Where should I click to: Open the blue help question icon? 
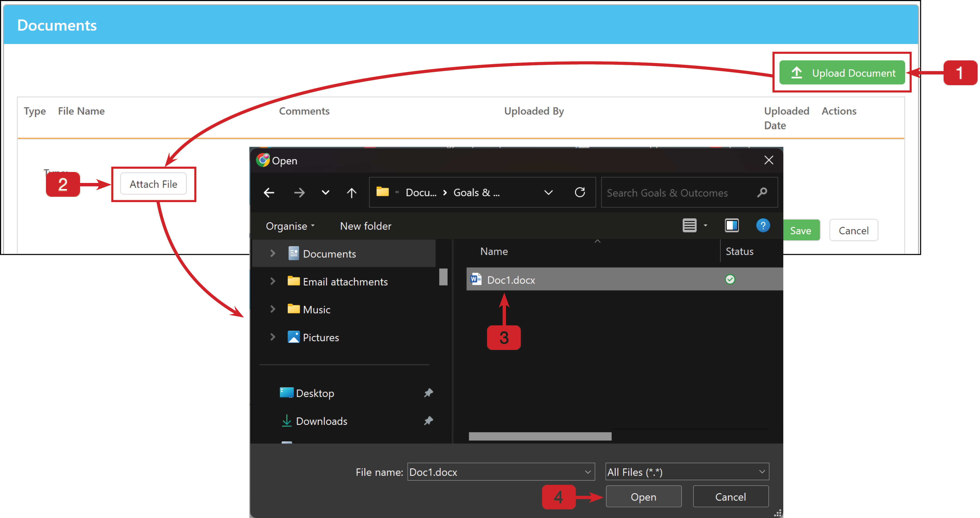click(763, 225)
